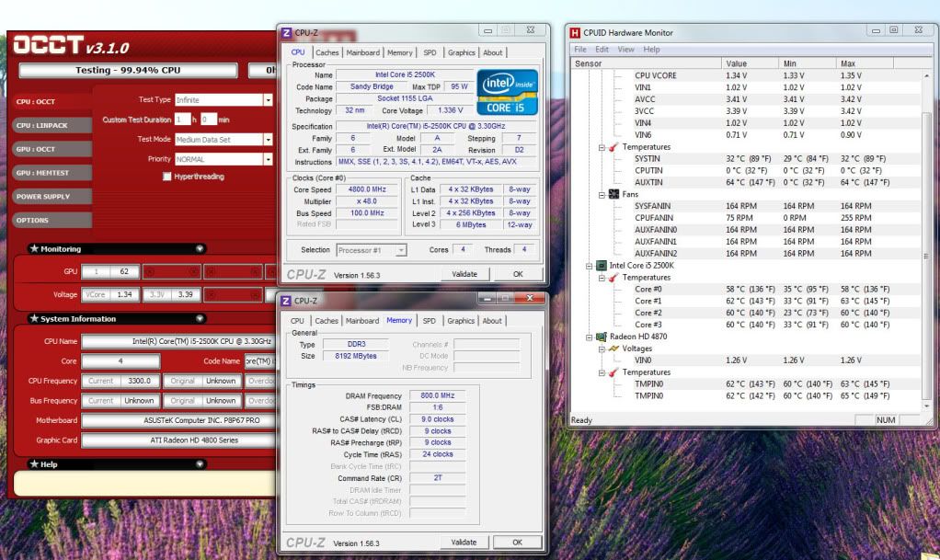
Task: Collapse the System Information section arrow
Action: coord(200,318)
